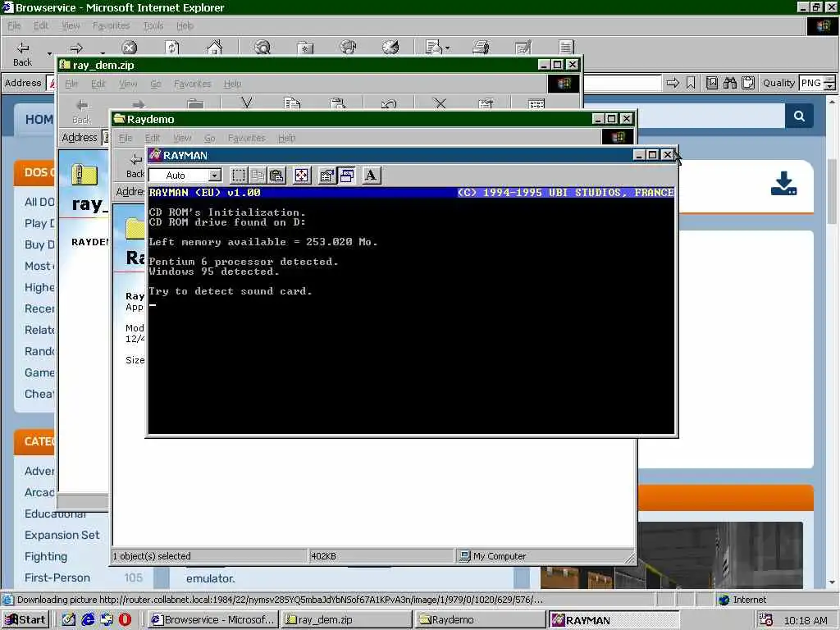Click the Edit icon in Internet Explorer toolbar
The height and width of the screenshot is (630, 840).
[523, 48]
